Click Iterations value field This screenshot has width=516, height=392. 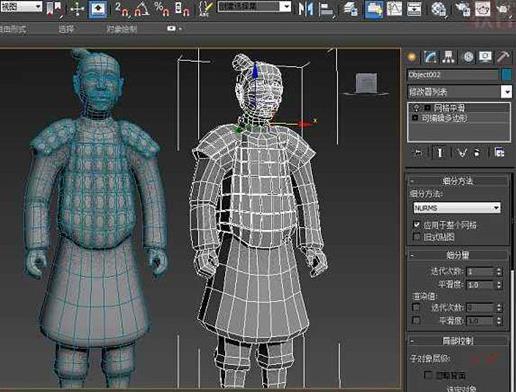[x=480, y=272]
